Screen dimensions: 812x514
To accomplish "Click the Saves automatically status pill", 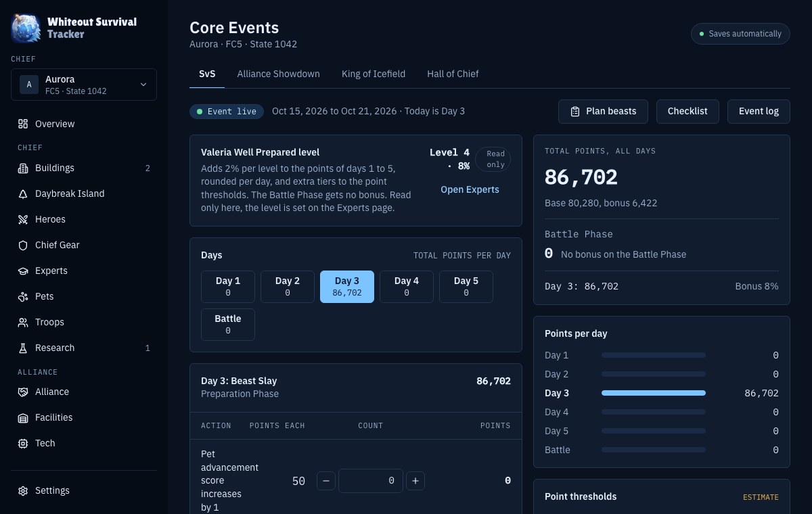I will 740,34.
